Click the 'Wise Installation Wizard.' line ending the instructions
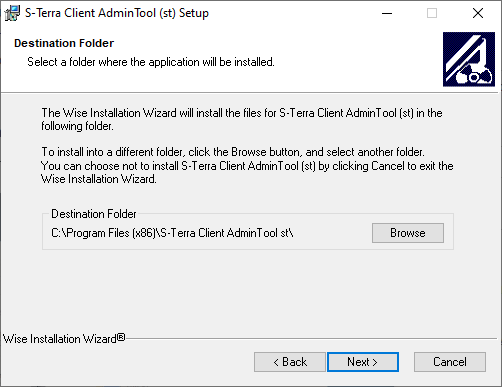The image size is (502, 387). click(x=99, y=179)
